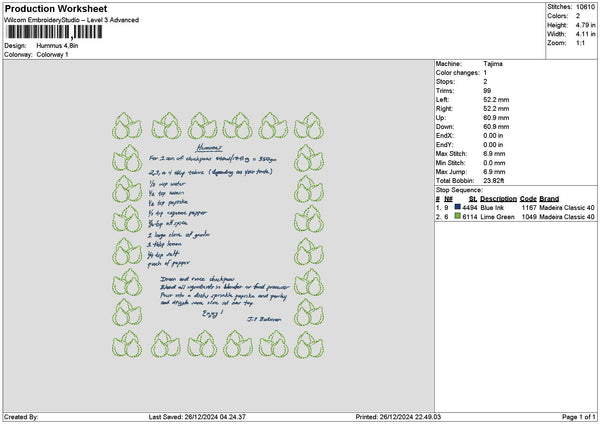The image size is (600, 424).
Task: Click the Stitches value 10610
Action: point(585,7)
